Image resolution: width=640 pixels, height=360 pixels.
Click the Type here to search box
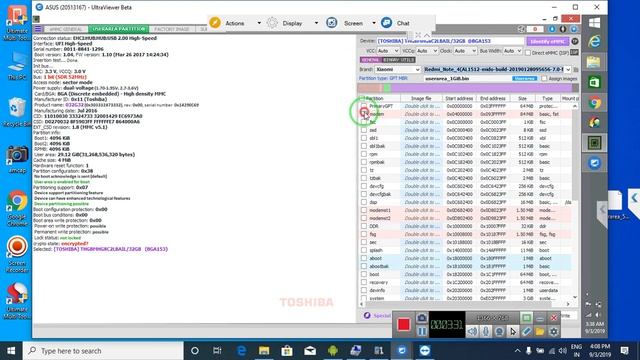click(x=103, y=351)
